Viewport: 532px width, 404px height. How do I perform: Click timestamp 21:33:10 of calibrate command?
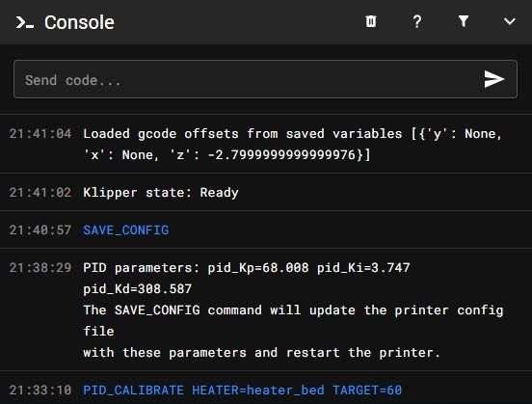click(40, 391)
